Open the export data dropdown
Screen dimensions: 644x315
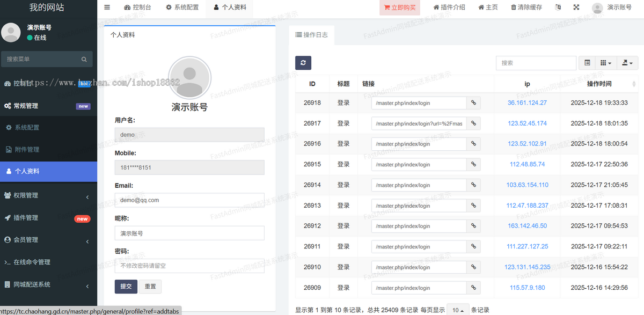click(627, 63)
